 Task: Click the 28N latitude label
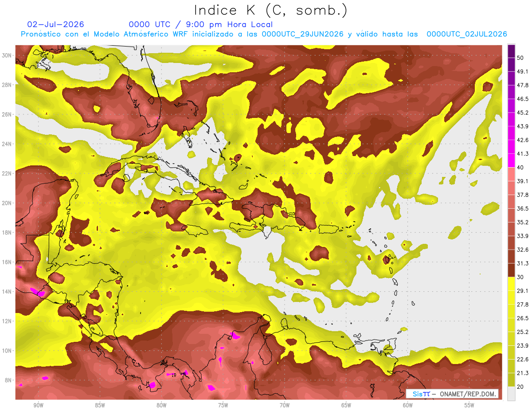8,85
